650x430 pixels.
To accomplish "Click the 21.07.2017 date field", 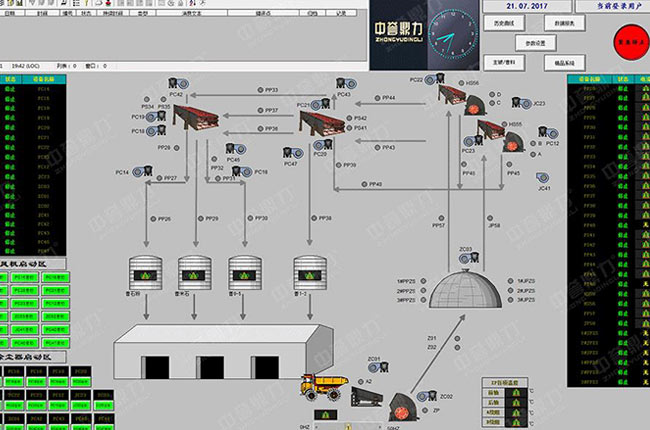I will [526, 6].
